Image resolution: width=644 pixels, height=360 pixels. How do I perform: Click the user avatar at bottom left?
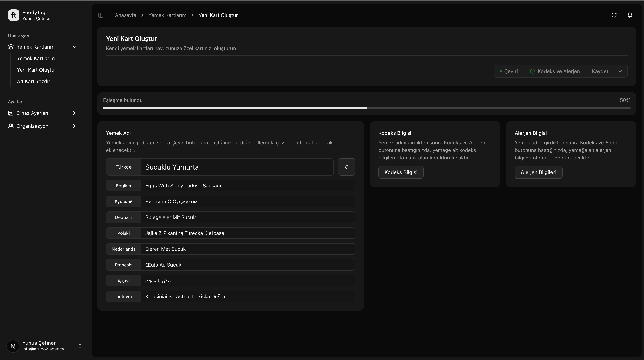pyautogui.click(x=13, y=346)
